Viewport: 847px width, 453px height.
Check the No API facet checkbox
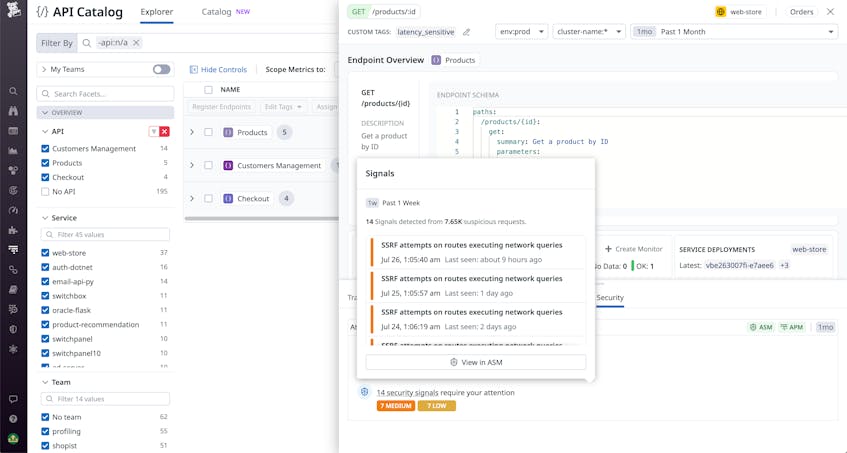tap(45, 192)
